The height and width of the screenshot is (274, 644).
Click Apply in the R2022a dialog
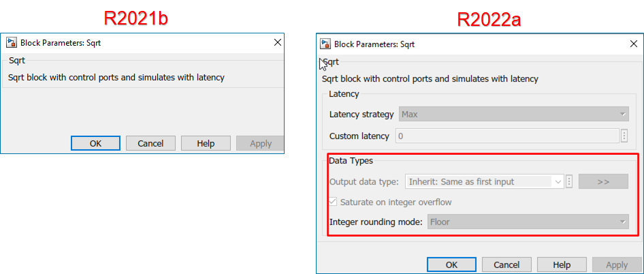point(617,264)
